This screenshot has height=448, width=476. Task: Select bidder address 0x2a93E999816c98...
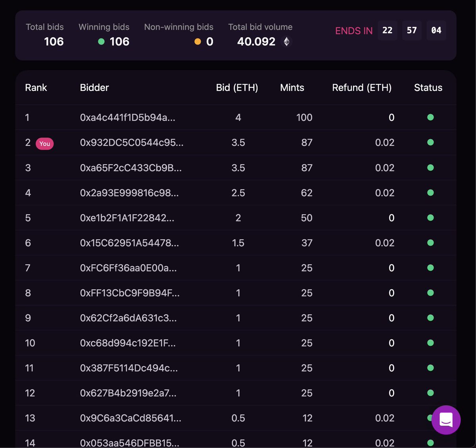(x=129, y=193)
